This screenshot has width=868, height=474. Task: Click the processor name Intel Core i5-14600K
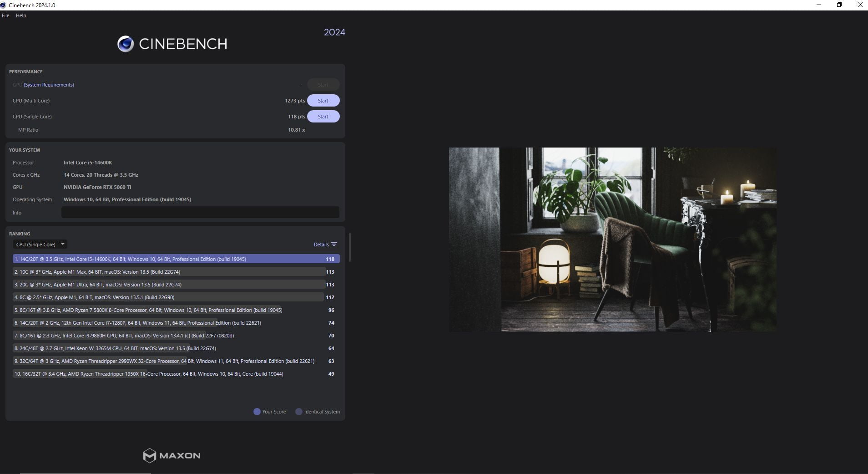tap(88, 163)
